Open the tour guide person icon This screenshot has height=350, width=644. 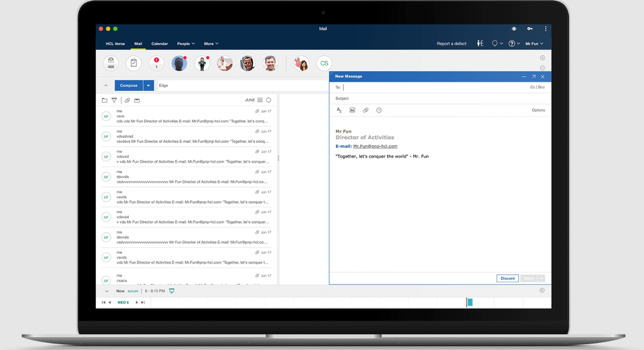[480, 43]
